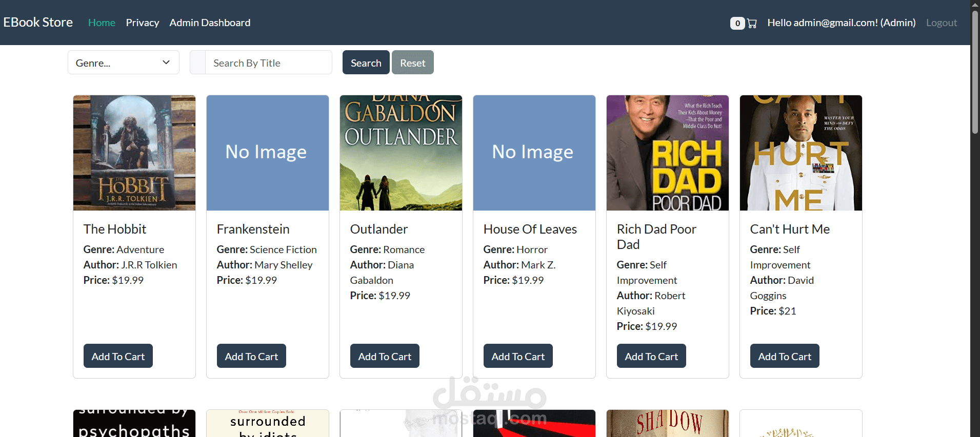Click Author: Mark Z. text
Viewport: 980px width, 437px height.
click(519, 265)
